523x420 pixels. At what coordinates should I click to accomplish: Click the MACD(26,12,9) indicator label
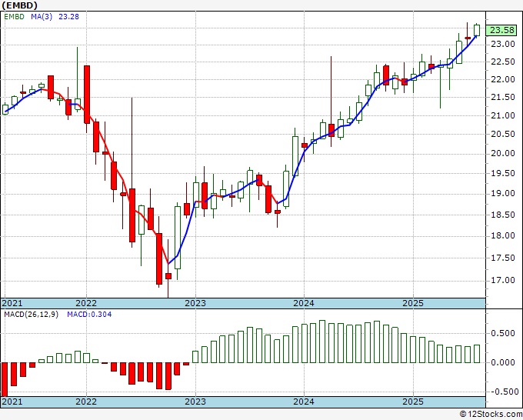(x=31, y=315)
